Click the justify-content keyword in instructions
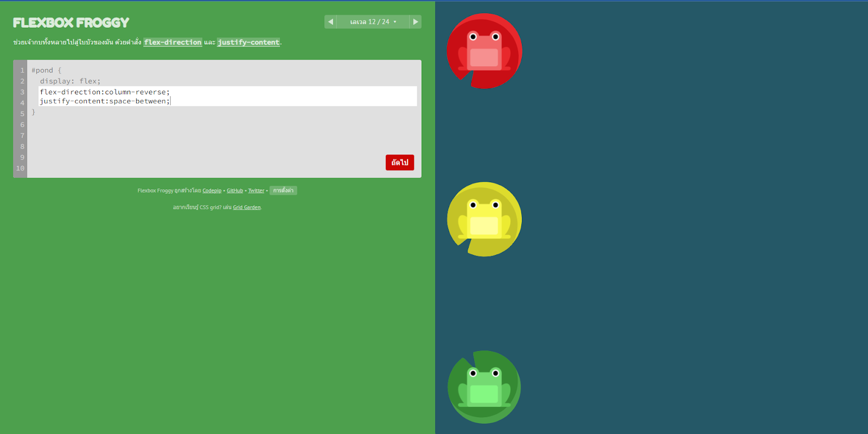This screenshot has height=434, width=868. pos(248,42)
